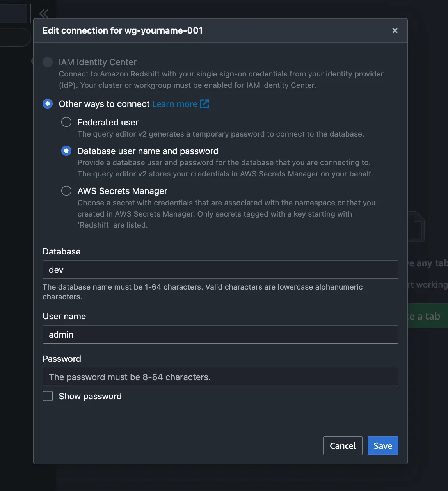Select Database user name and password radio
Viewport: 448px width, 491px height.
tap(66, 151)
